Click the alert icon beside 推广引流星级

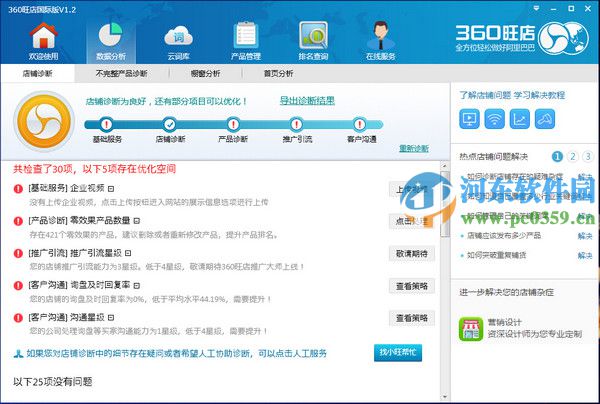click(18, 253)
